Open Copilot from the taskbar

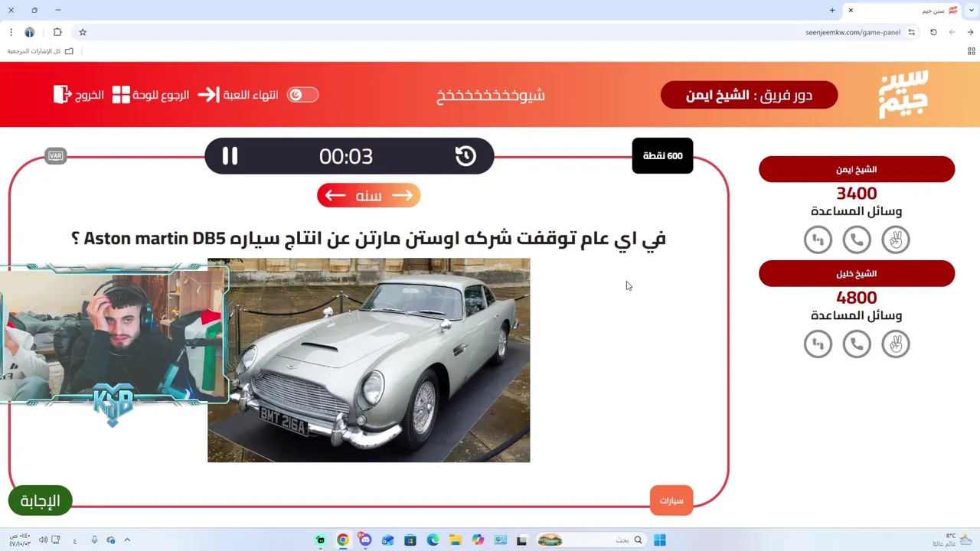click(478, 540)
